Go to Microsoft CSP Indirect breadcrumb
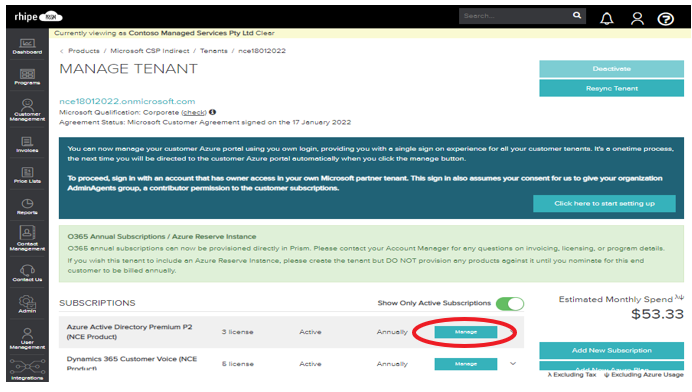692x392 pixels. [x=150, y=51]
